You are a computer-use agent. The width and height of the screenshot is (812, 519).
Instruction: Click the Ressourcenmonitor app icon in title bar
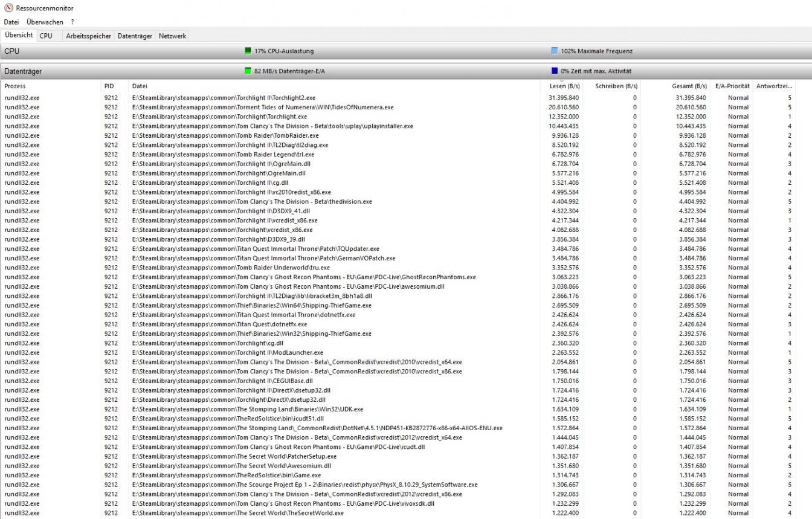pos(8,8)
